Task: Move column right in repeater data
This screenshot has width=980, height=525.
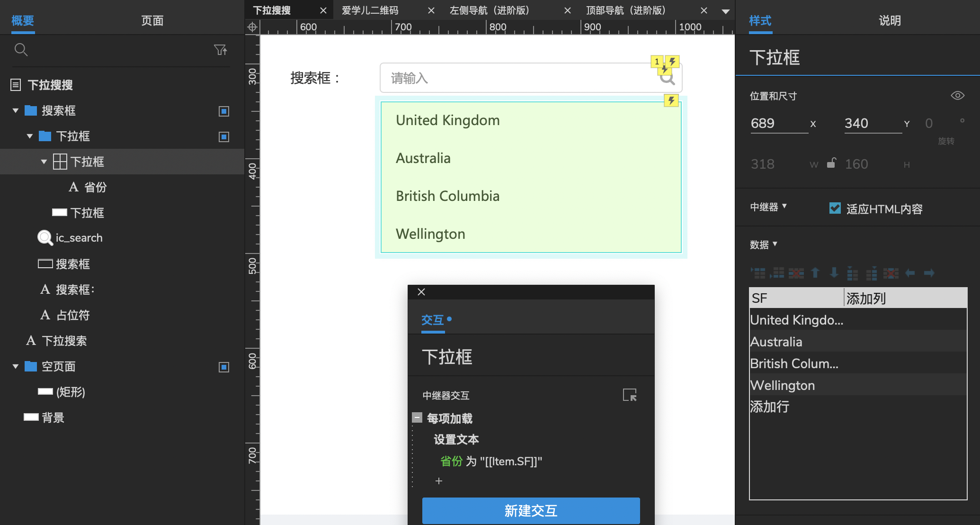Action: coord(929,273)
